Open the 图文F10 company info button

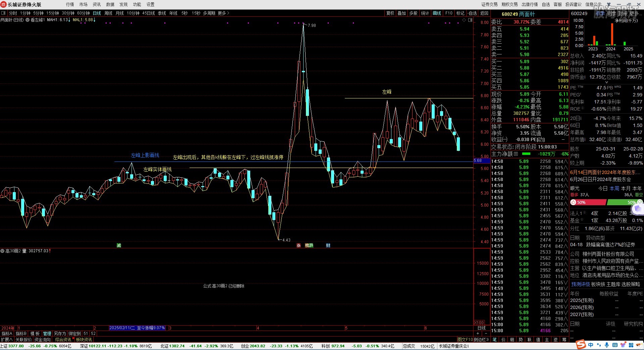tap(465, 340)
